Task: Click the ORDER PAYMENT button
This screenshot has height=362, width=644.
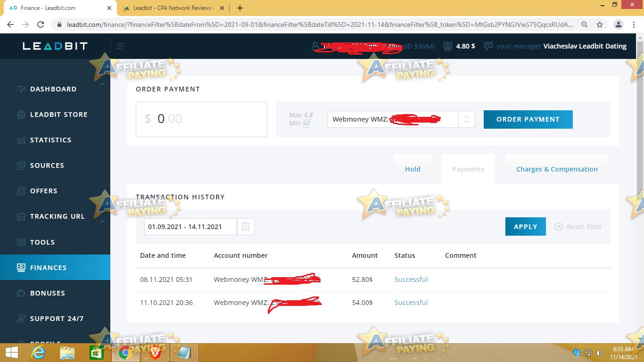Action: click(528, 119)
